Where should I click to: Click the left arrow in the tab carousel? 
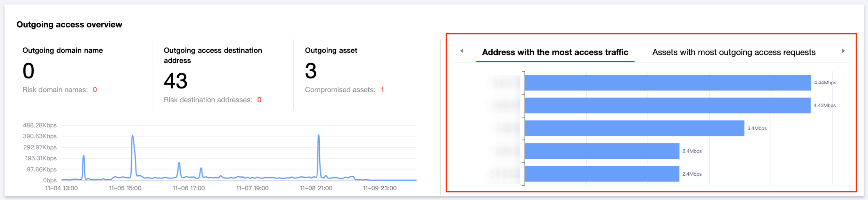pyautogui.click(x=462, y=51)
